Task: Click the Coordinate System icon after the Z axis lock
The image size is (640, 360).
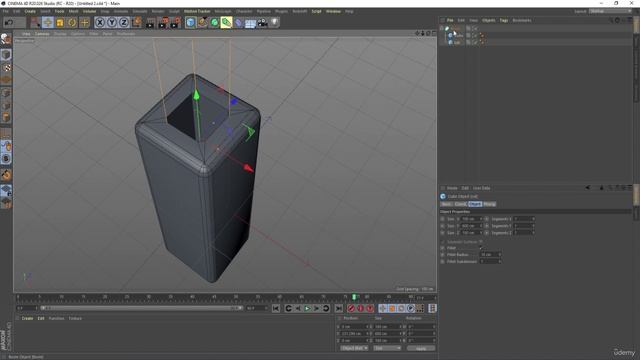Action: (x=136, y=22)
